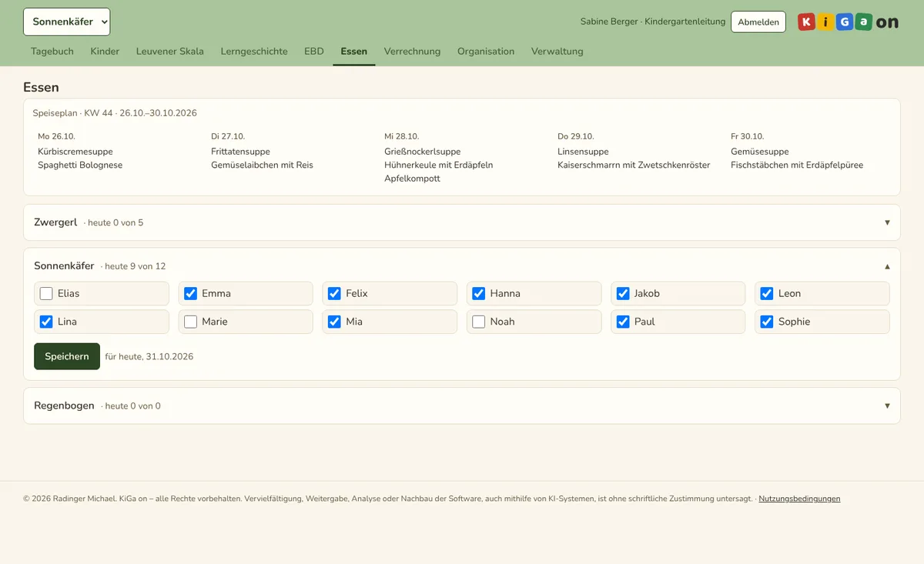The image size is (924, 564).
Task: Expand the Regenbogen group section
Action: coord(462,405)
